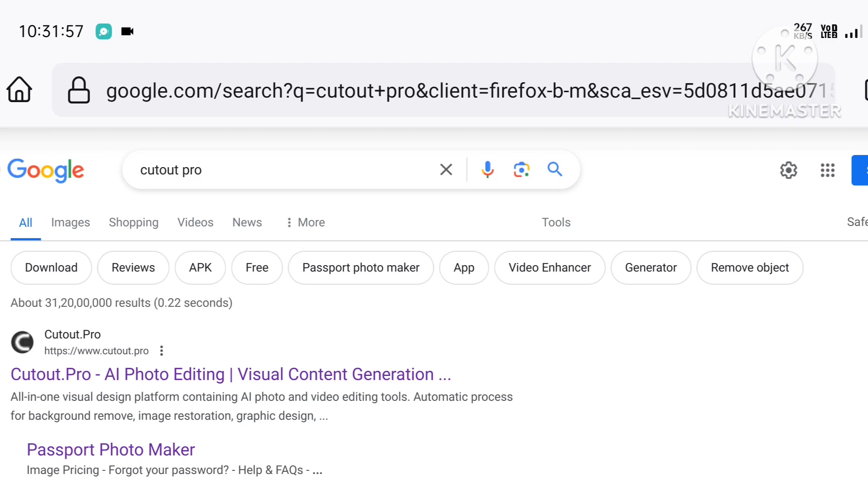Tap the browser home icon
Viewport: 868px width, 488px height.
[x=19, y=89]
